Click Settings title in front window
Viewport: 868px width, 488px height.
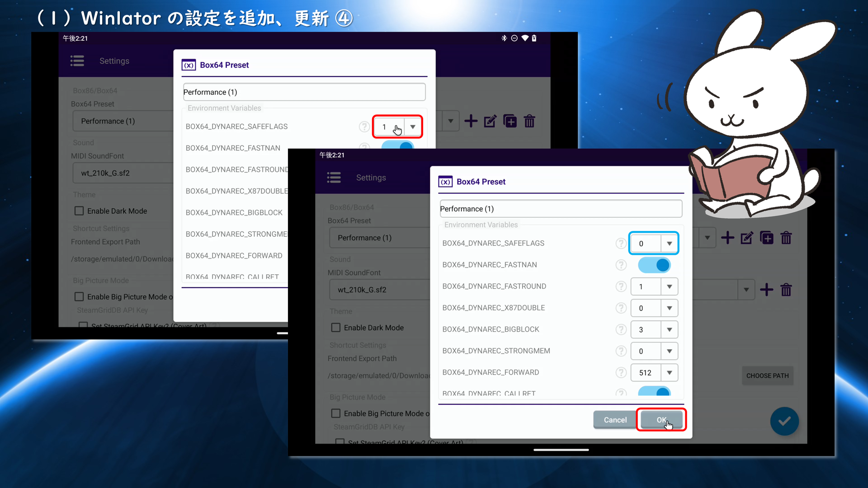(x=371, y=178)
